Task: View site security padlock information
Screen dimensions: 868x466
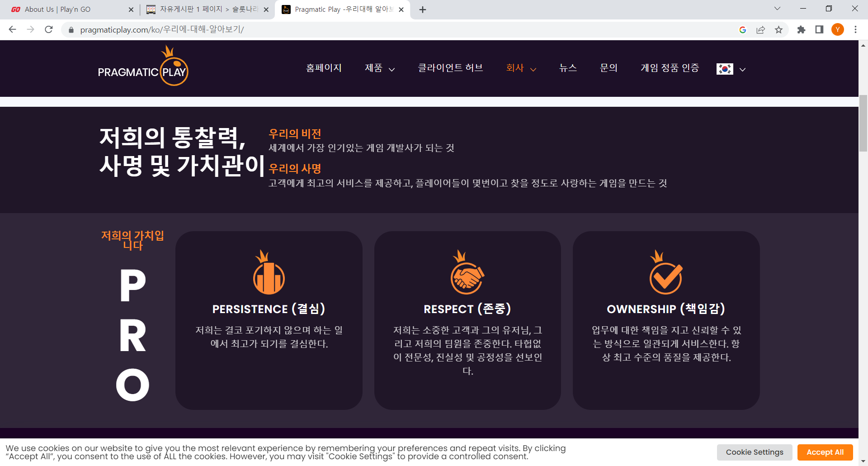Action: (71, 30)
